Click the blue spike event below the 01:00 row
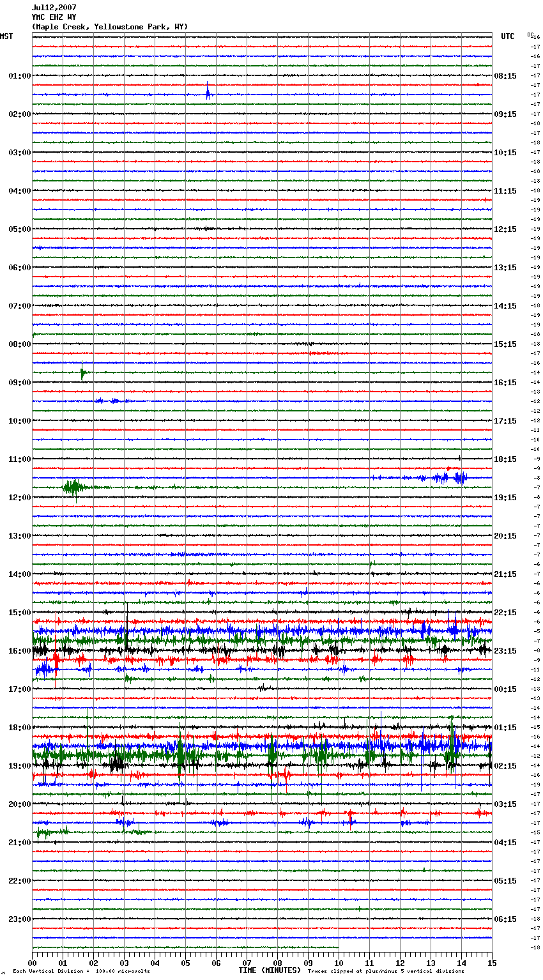Image resolution: width=543 pixels, height=980 pixels. coord(208,91)
